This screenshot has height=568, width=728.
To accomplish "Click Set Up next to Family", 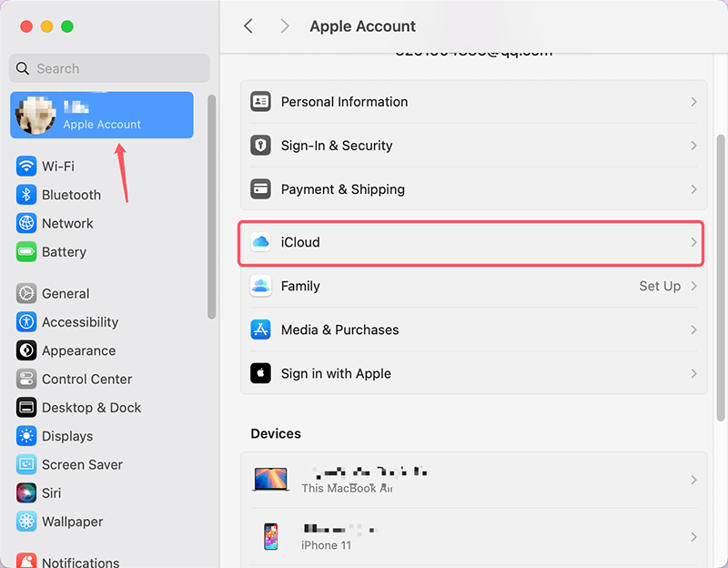I will pyautogui.click(x=660, y=286).
